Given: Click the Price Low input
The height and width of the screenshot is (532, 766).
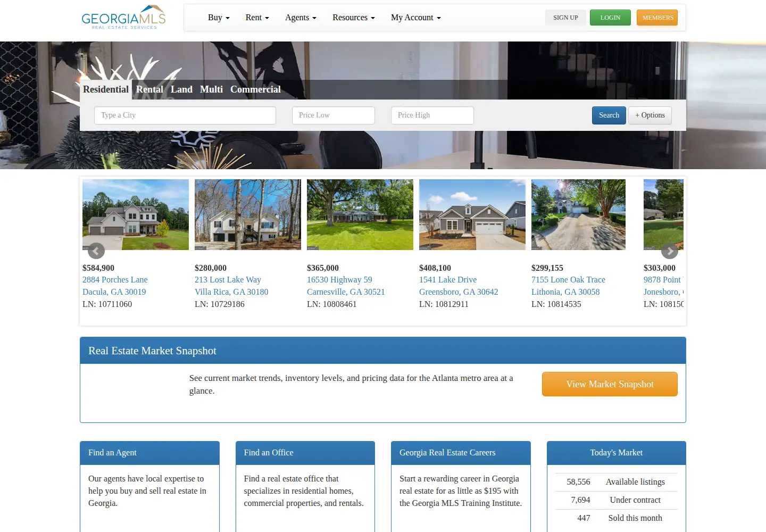Looking at the screenshot, I should (334, 115).
